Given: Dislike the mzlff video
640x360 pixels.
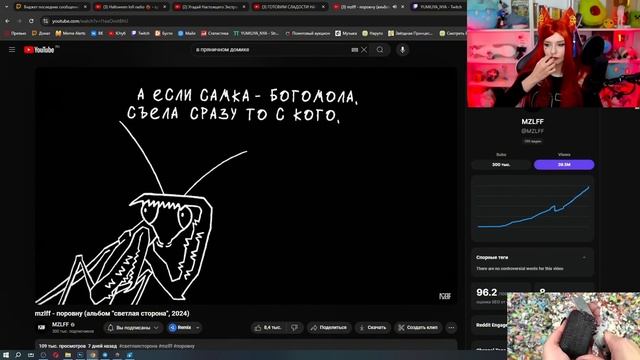Looking at the screenshot, I should click(294, 327).
